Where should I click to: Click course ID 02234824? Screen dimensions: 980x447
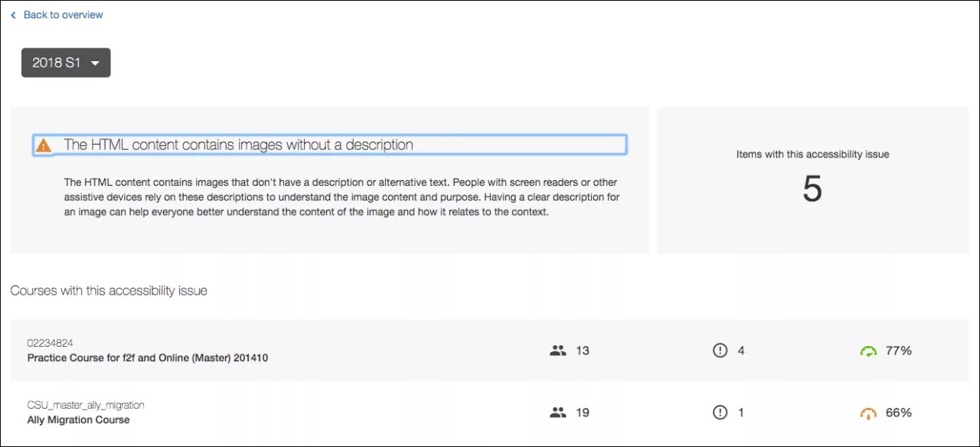pyautogui.click(x=51, y=343)
